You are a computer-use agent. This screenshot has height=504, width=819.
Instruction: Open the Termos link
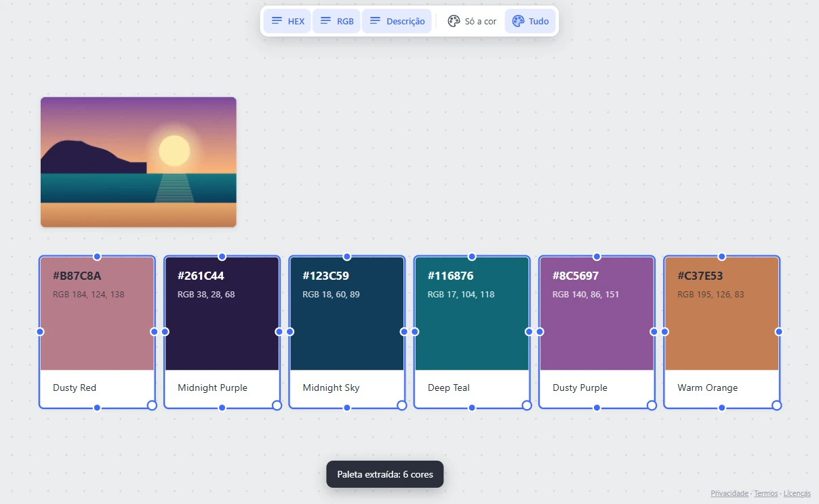click(x=766, y=493)
